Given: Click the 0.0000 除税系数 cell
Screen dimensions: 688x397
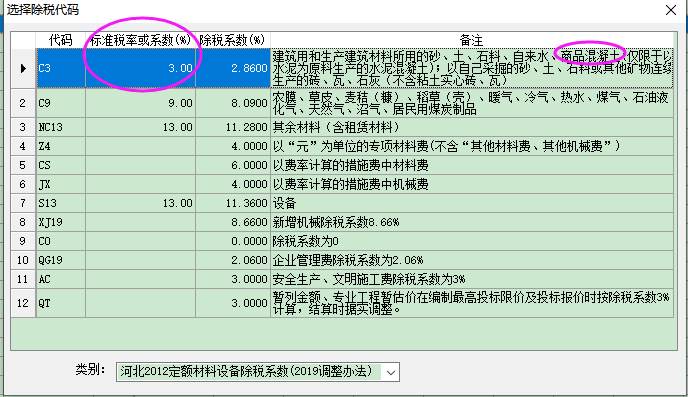Looking at the screenshot, I should click(233, 241).
